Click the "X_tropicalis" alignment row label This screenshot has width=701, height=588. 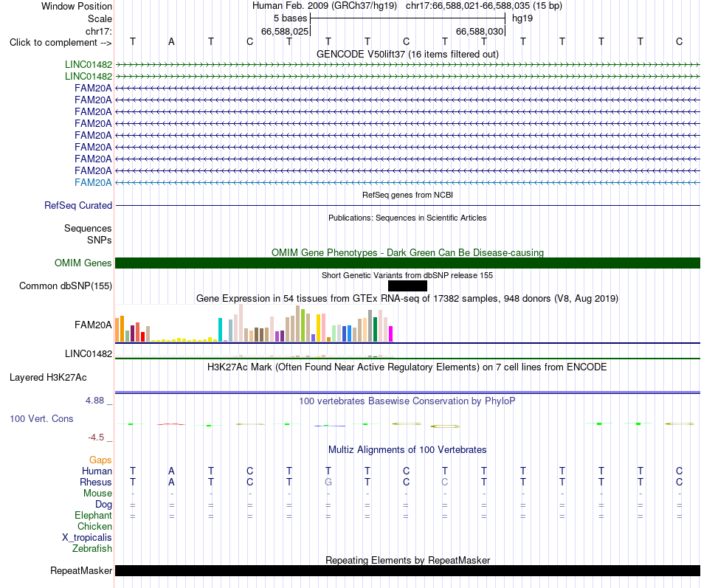click(87, 538)
